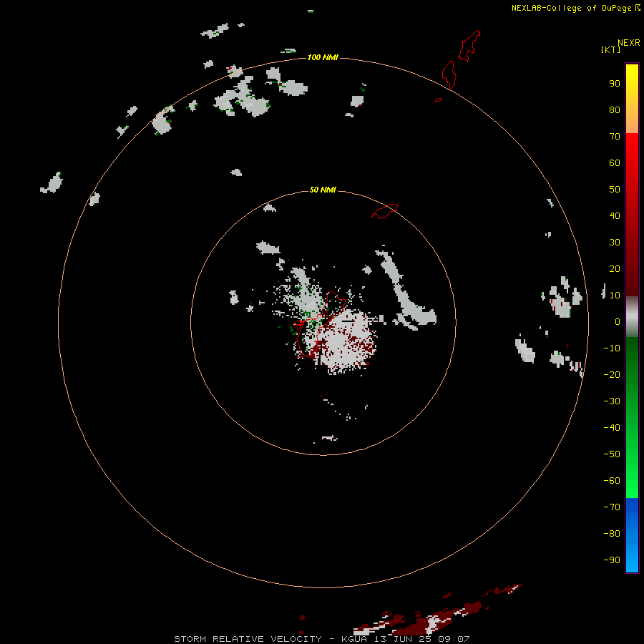Click the [KT] units label
644x644 pixels.
point(610,49)
